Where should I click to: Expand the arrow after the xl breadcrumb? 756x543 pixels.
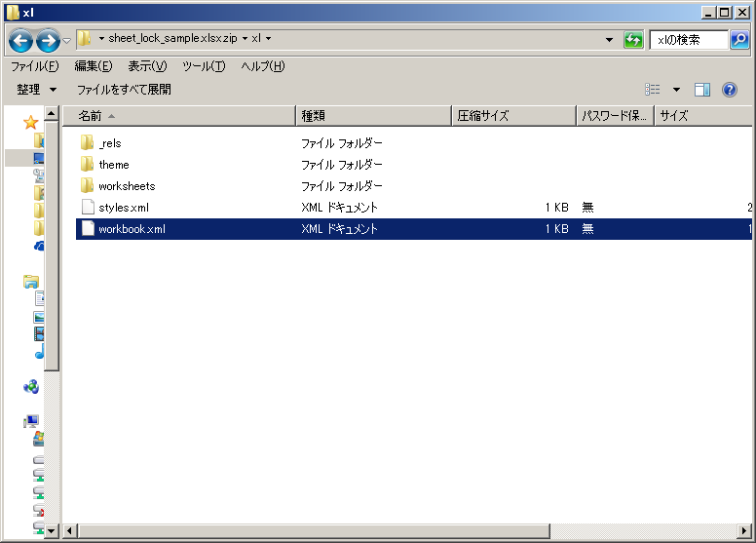(268, 38)
